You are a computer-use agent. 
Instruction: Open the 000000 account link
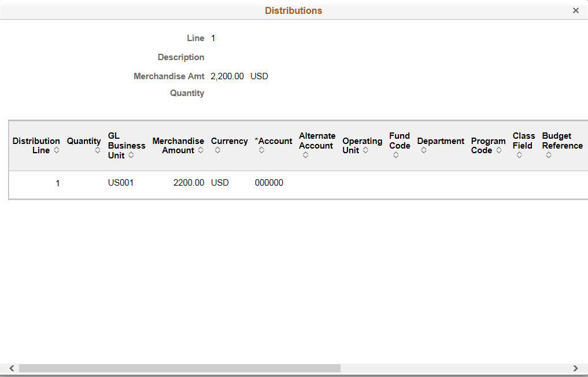(x=268, y=182)
